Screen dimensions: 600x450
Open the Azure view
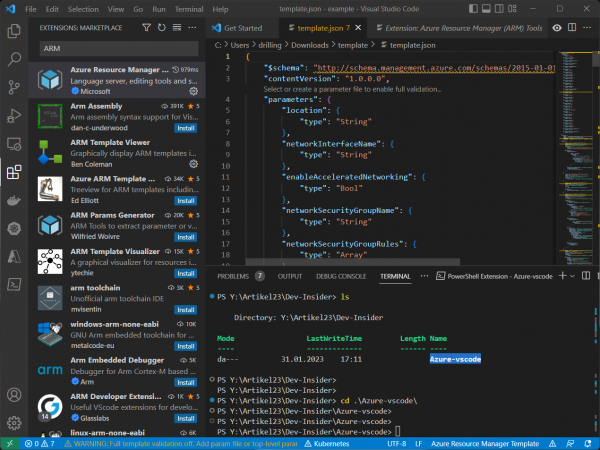tap(14, 257)
